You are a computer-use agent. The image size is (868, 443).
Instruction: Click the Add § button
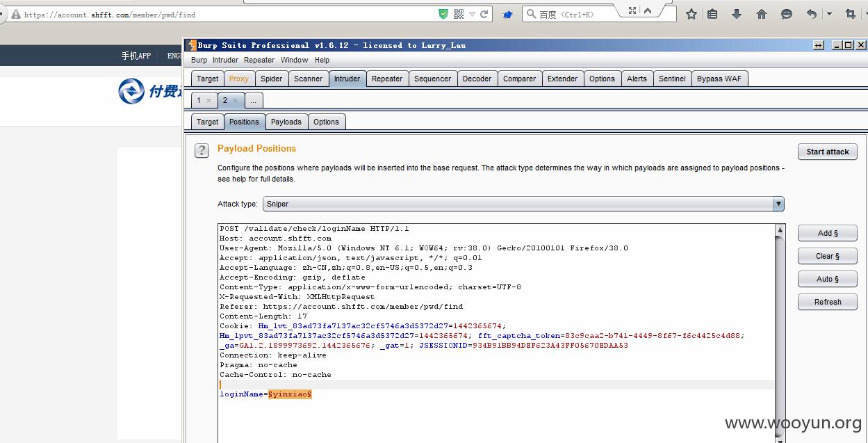click(828, 233)
